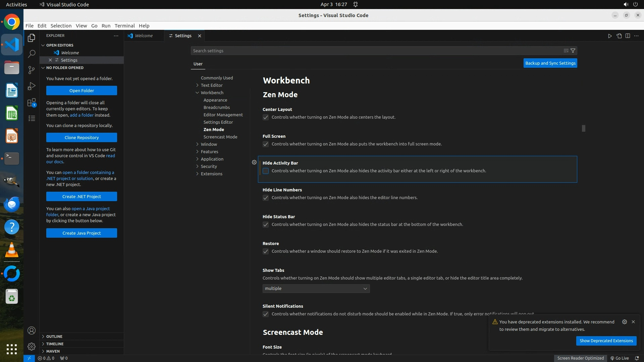
Task: Expand the OUTLINE panel section
Action: (x=54, y=336)
